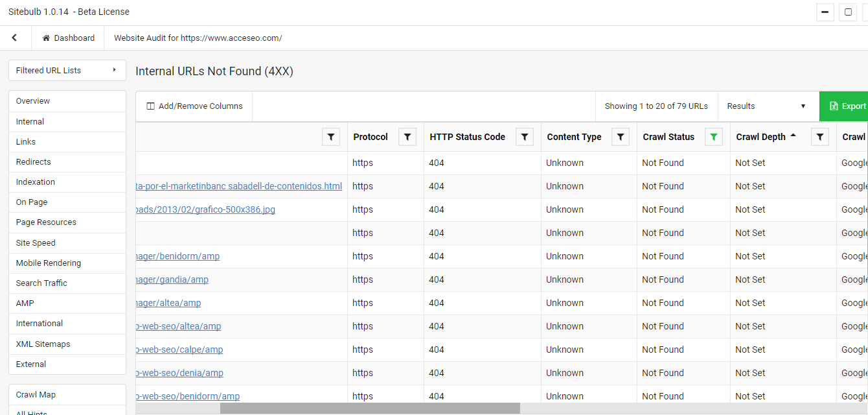Image resolution: width=868 pixels, height=415 pixels.
Task: Open the Dashboard home icon
Action: tap(46, 38)
